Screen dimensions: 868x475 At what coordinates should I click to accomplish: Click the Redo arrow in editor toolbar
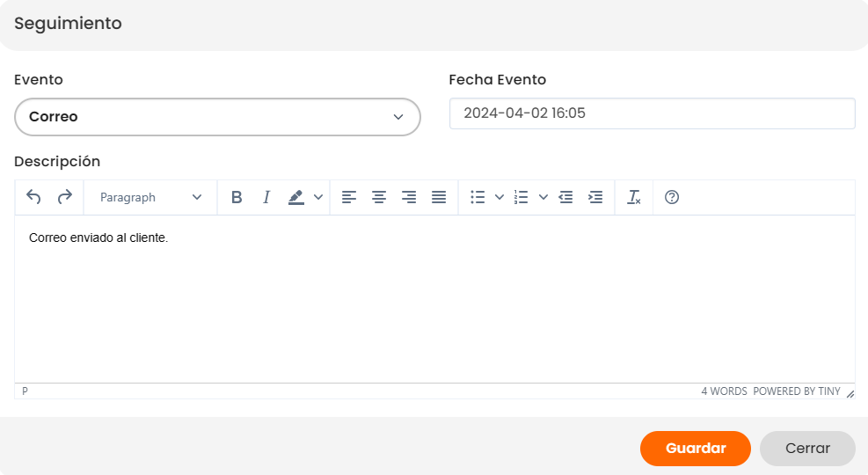pos(64,197)
